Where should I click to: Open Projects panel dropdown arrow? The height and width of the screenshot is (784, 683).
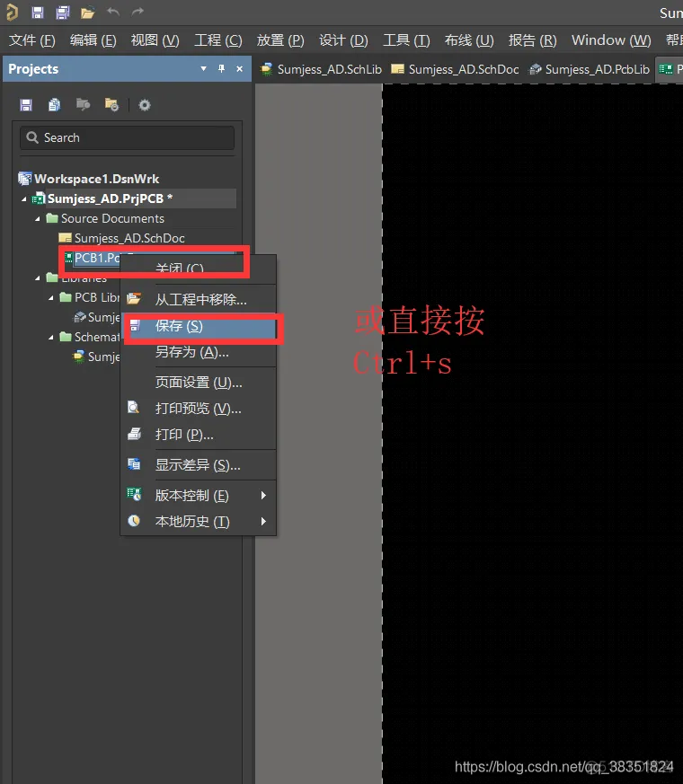(x=204, y=68)
